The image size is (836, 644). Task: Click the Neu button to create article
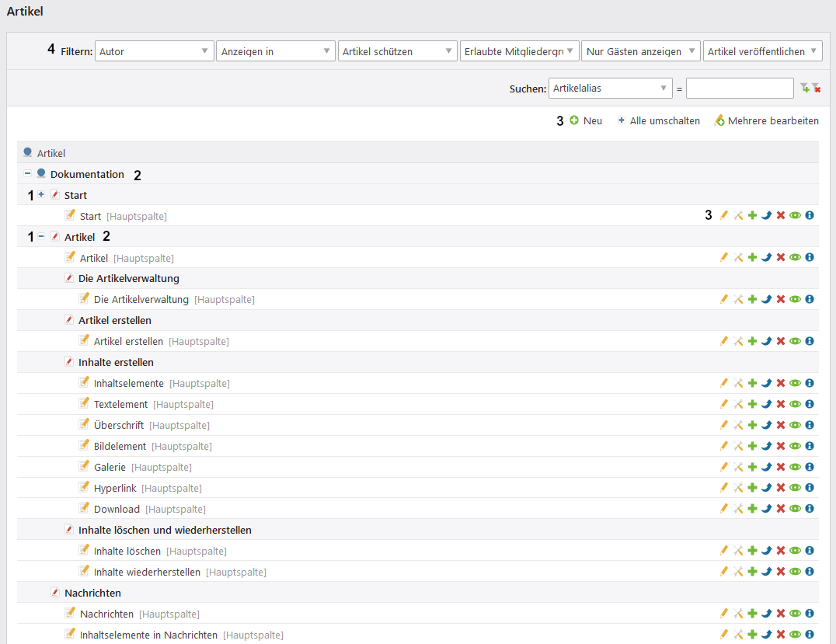tap(586, 120)
